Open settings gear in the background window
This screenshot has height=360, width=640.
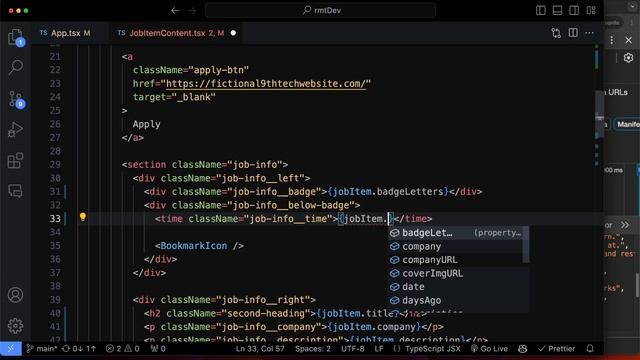click(628, 58)
